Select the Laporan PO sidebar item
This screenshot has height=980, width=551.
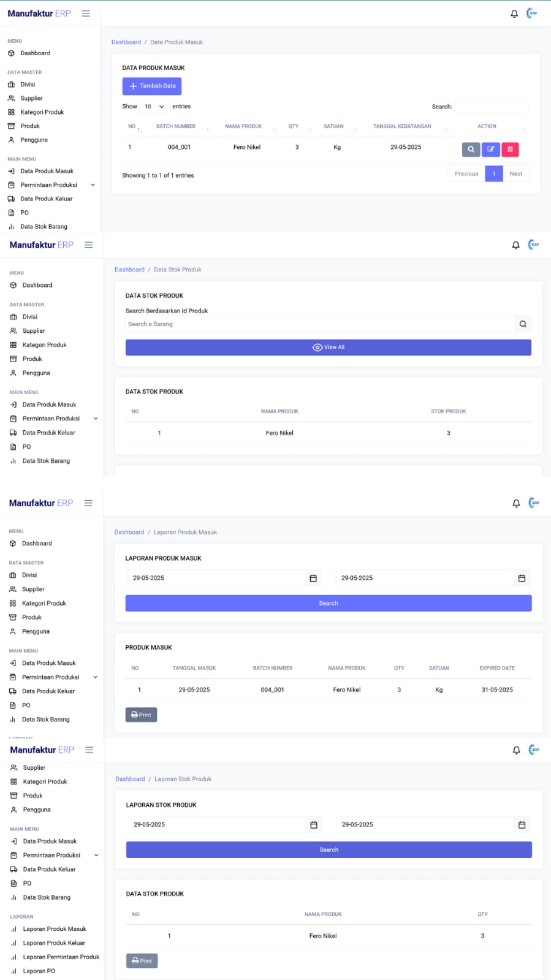click(x=39, y=971)
